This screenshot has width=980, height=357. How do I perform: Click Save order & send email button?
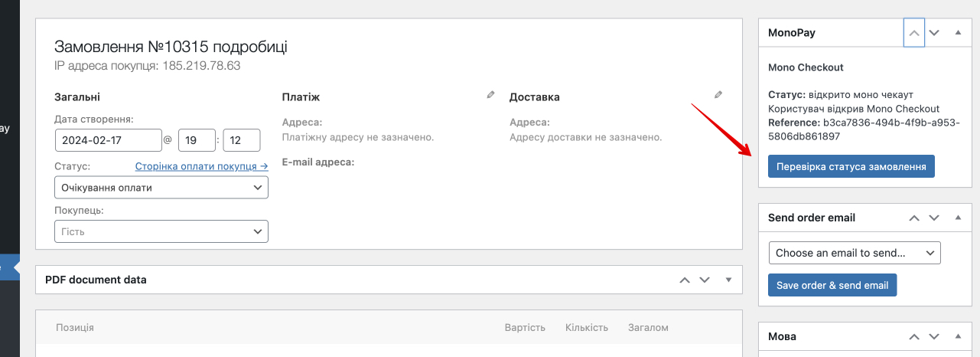(832, 285)
